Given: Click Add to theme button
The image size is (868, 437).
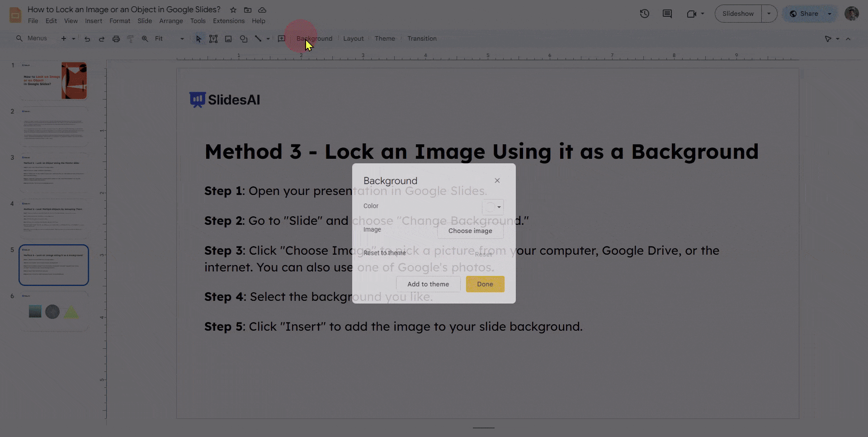Looking at the screenshot, I should click(428, 284).
